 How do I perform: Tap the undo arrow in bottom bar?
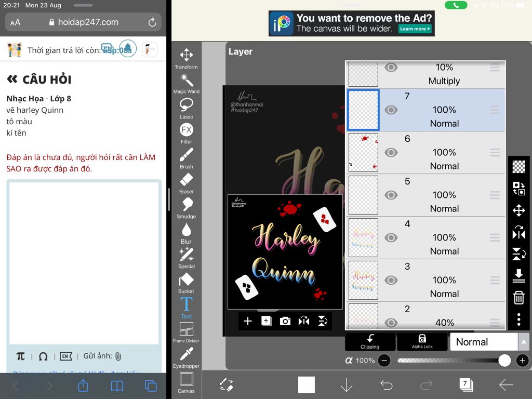pyautogui.click(x=387, y=385)
